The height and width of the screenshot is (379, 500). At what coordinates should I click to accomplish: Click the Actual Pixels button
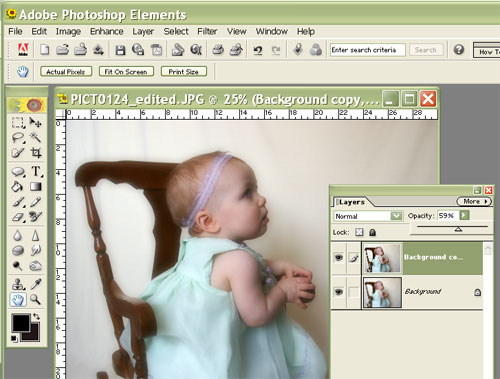tap(66, 71)
